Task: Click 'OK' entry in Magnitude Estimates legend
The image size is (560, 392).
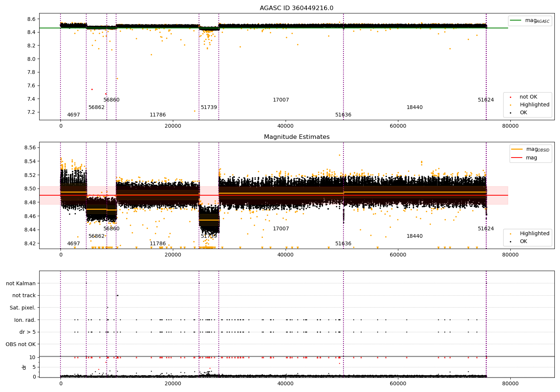Action: [x=523, y=242]
